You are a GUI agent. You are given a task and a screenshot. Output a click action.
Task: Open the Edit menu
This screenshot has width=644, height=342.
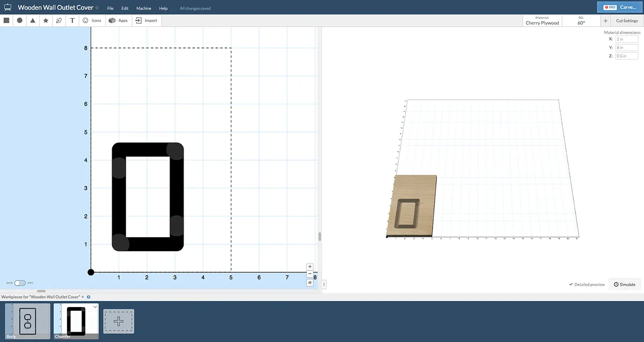[125, 8]
